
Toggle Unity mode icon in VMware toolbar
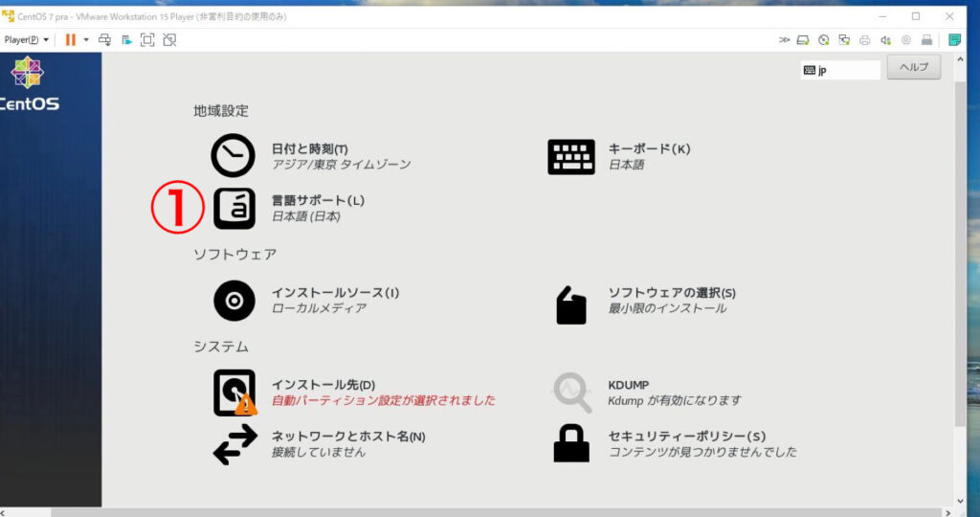[169, 39]
